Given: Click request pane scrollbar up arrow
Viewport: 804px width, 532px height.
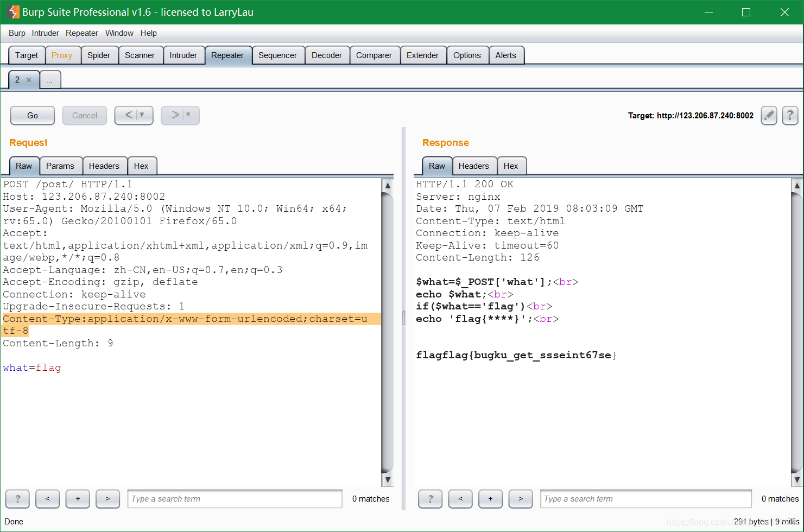Looking at the screenshot, I should click(388, 186).
